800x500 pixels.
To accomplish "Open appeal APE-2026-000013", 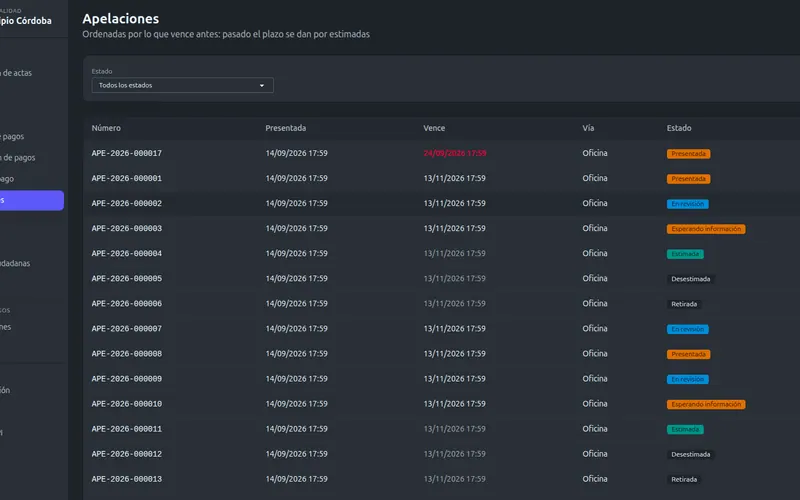I will [127, 479].
